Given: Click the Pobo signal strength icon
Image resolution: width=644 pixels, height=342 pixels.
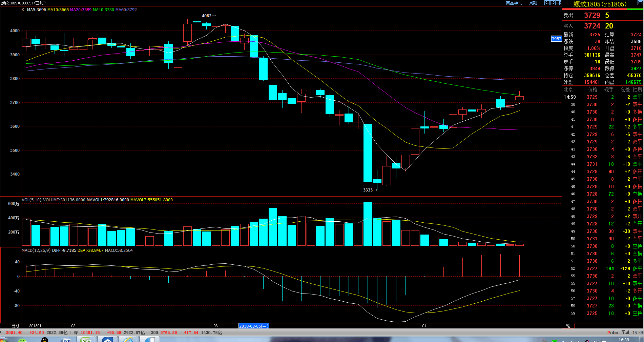Looking at the screenshot, I should [625, 332].
